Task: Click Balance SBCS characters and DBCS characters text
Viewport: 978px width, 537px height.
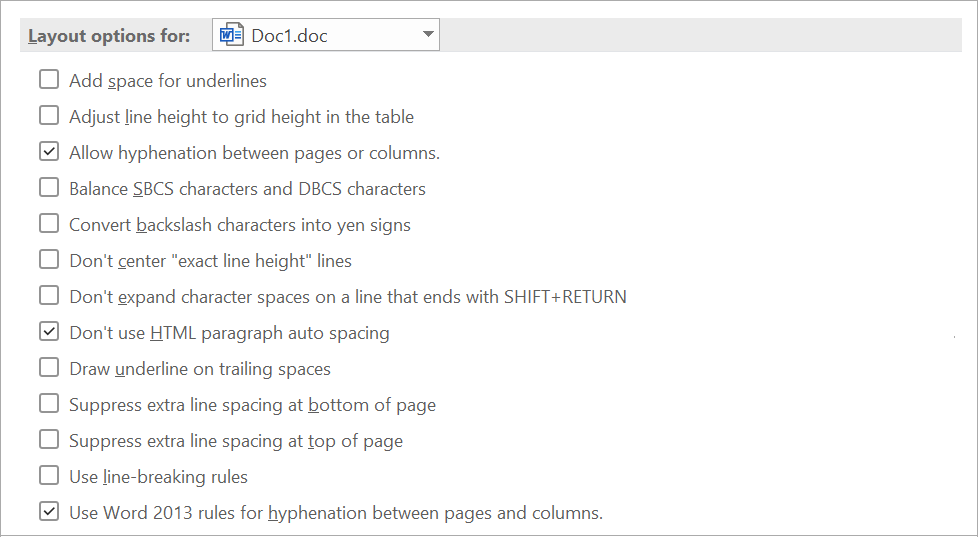Action: coord(248,188)
